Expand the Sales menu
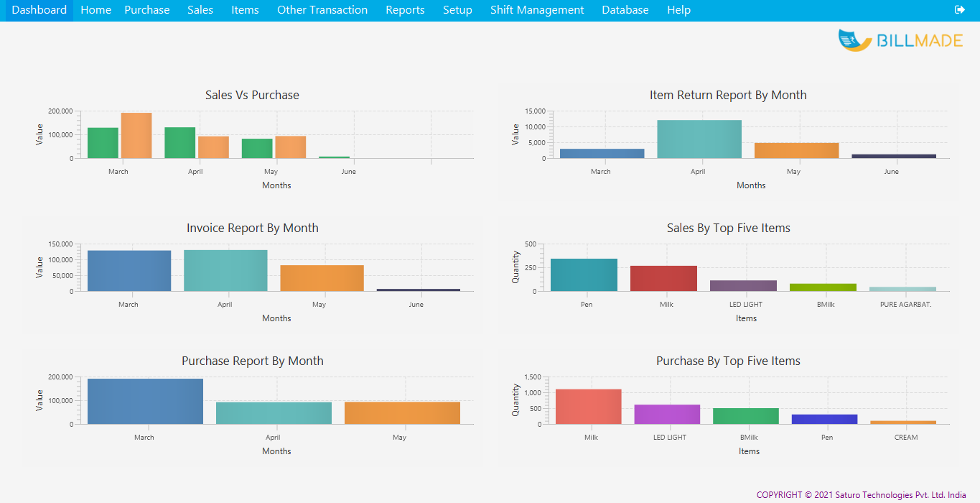Image resolution: width=980 pixels, height=503 pixels. [200, 10]
